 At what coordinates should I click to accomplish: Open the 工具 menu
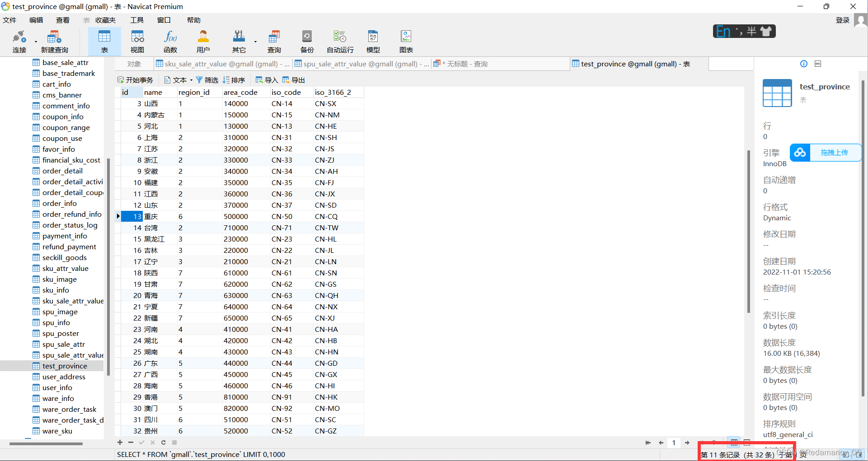(136, 19)
